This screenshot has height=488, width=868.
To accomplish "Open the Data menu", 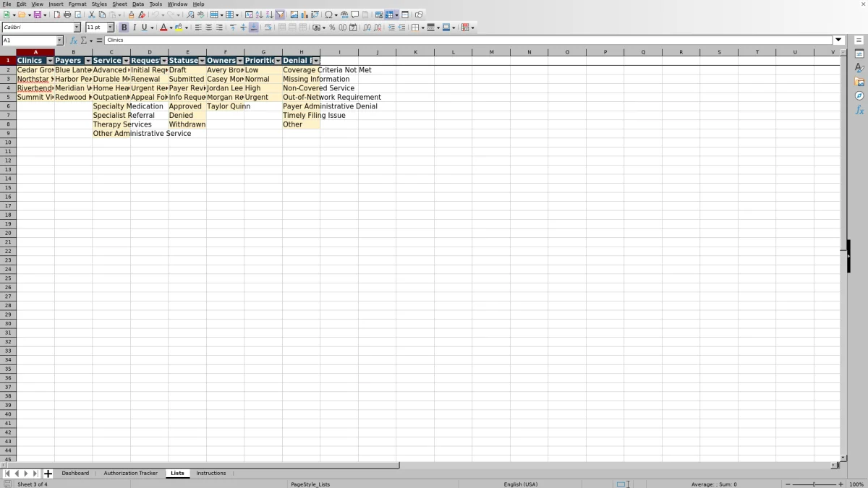I will point(137,4).
